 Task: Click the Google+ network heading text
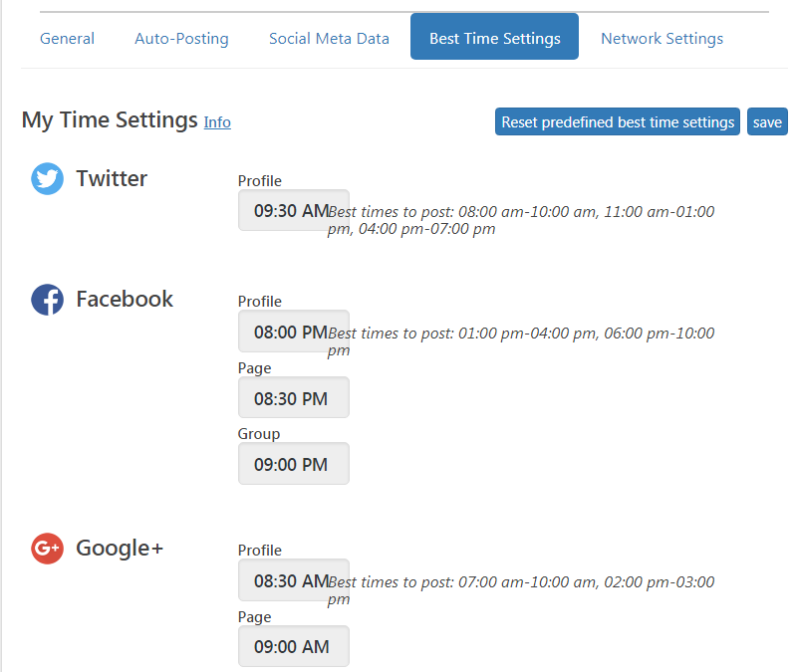pyautogui.click(x=120, y=549)
